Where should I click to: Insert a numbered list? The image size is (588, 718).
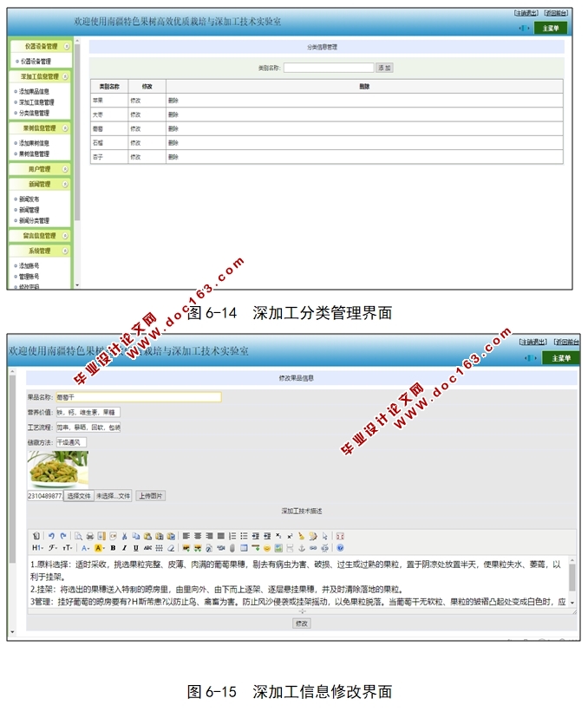pyautogui.click(x=232, y=536)
